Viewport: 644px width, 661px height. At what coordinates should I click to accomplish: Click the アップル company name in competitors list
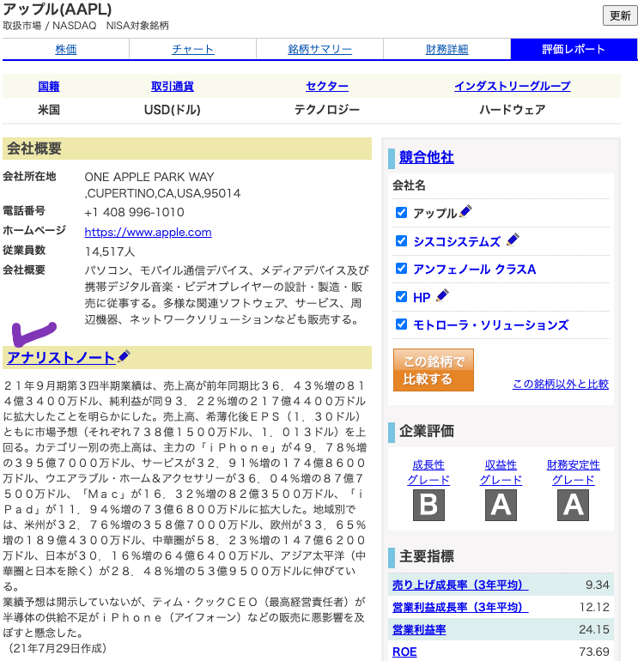(x=435, y=213)
